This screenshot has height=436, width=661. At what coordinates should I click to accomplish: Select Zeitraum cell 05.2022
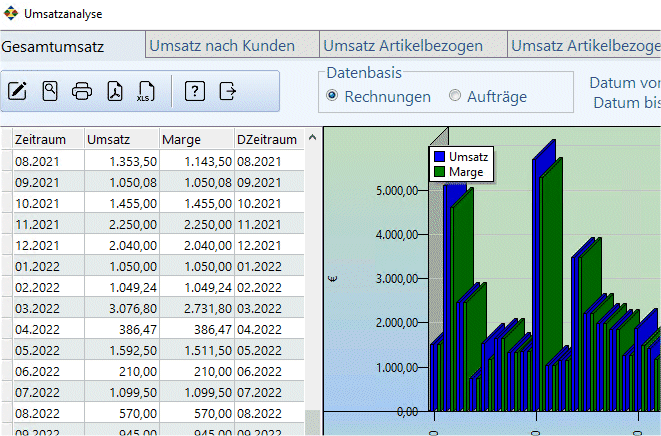48,350
